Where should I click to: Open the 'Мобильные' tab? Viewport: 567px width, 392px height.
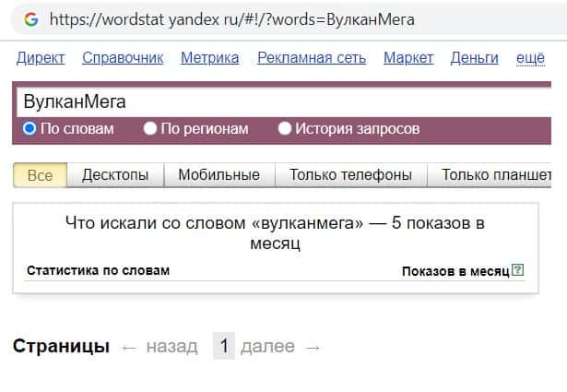(x=219, y=175)
